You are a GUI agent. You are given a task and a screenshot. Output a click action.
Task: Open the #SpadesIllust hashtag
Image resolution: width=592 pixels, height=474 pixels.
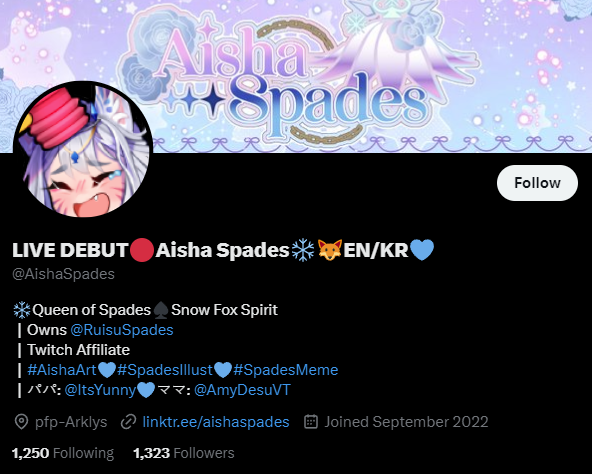coord(165,370)
